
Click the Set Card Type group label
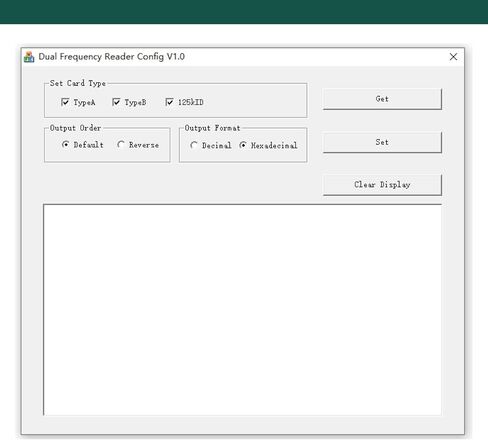(78, 83)
